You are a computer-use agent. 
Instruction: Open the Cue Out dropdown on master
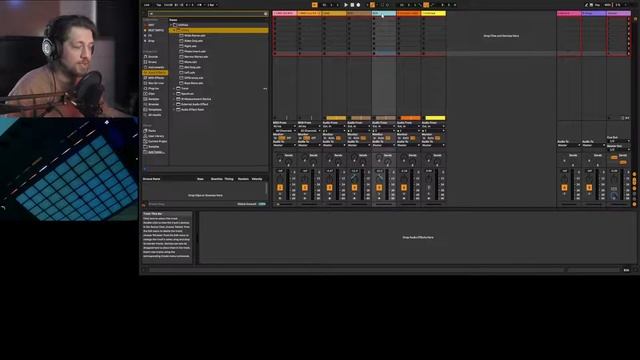tap(618, 141)
